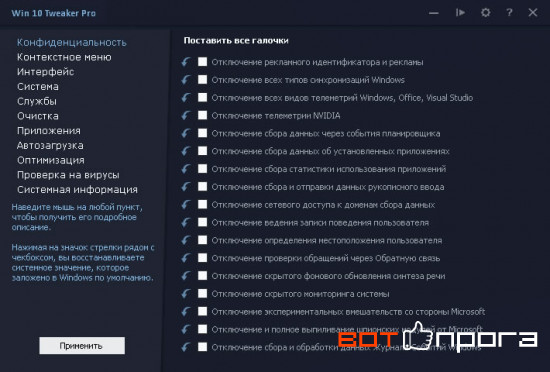Check disabling installed applications data collection
550x372 pixels.
[x=202, y=151]
